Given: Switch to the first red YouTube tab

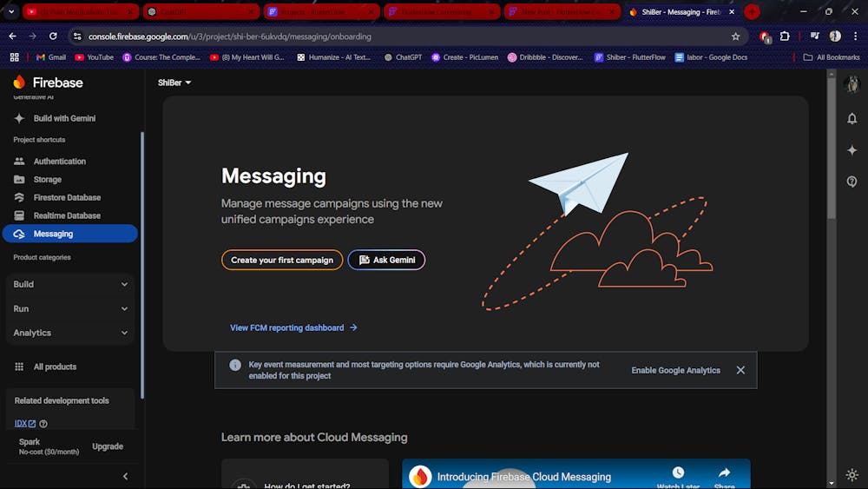Looking at the screenshot, I should (80, 11).
